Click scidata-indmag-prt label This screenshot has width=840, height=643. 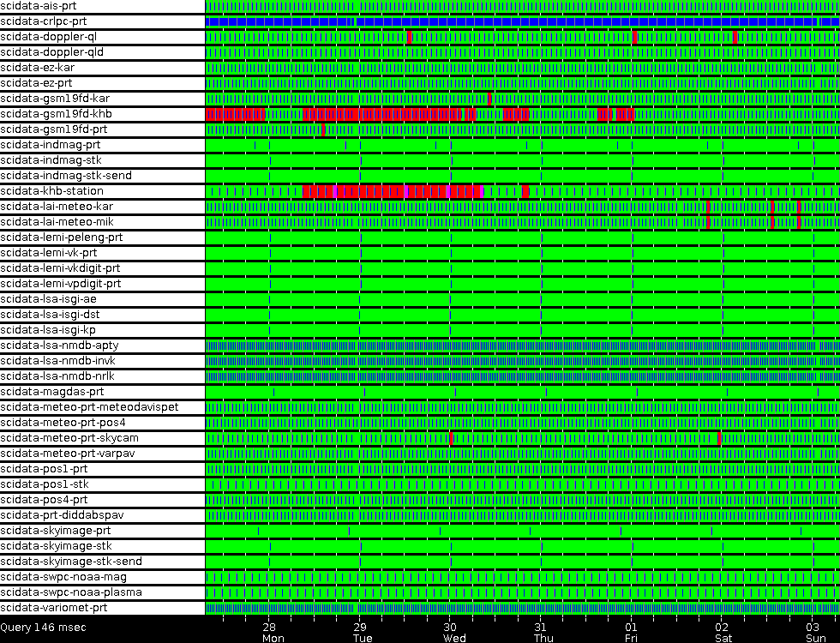(51, 145)
